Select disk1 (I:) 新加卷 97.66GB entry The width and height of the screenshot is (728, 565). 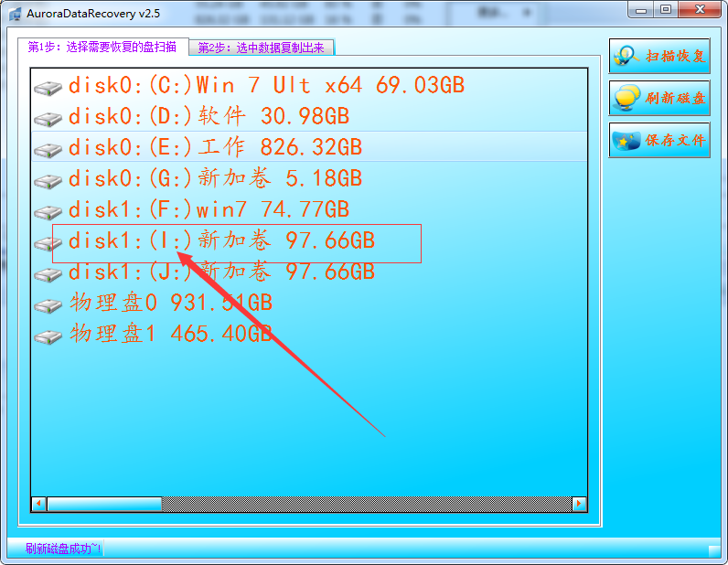click(x=309, y=240)
